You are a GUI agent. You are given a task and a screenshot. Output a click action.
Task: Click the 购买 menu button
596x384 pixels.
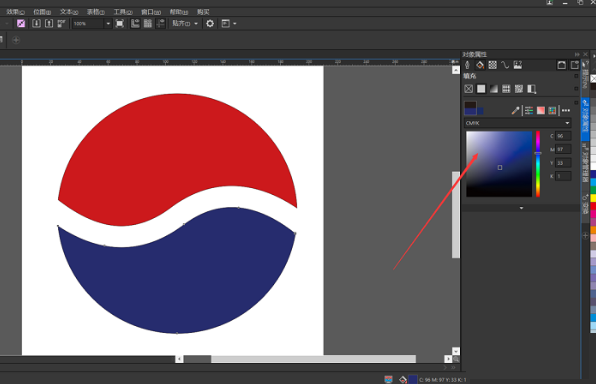click(203, 12)
